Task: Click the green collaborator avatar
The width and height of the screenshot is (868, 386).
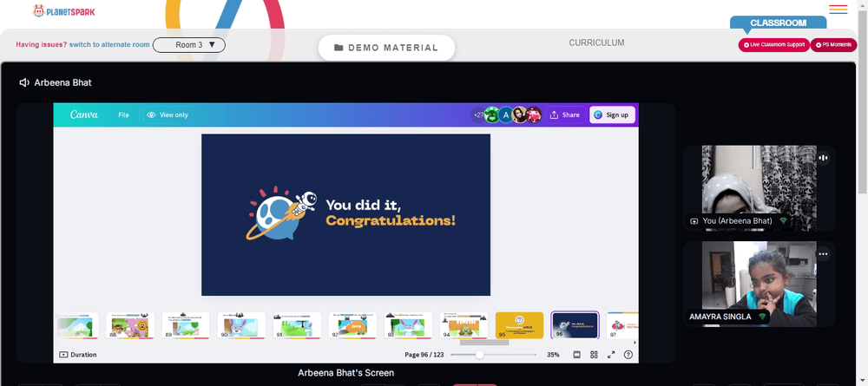Action: pyautogui.click(x=491, y=115)
